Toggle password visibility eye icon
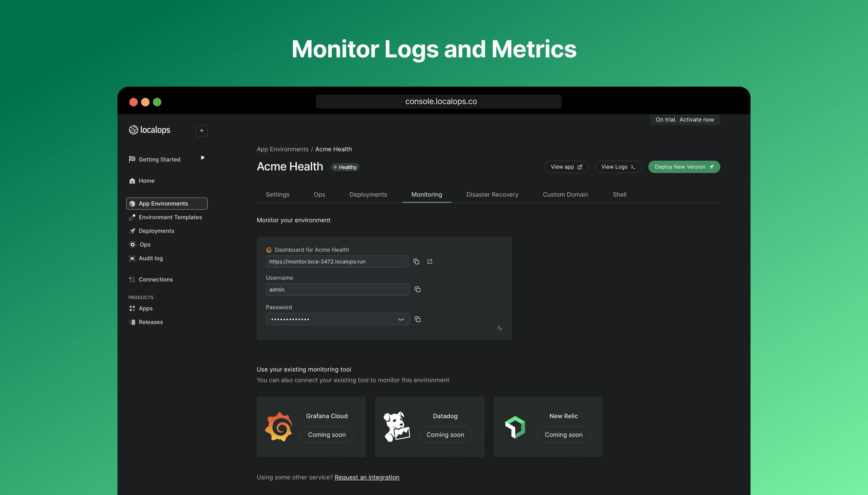 [x=401, y=319]
